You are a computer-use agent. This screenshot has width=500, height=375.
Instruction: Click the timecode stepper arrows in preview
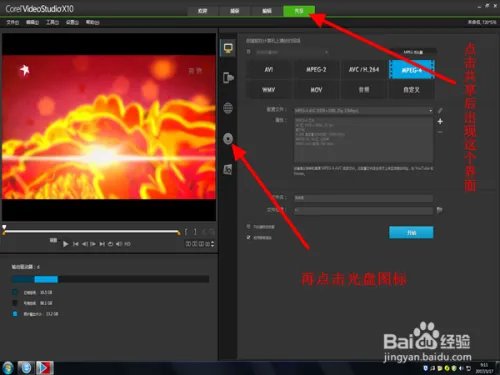tap(213, 244)
